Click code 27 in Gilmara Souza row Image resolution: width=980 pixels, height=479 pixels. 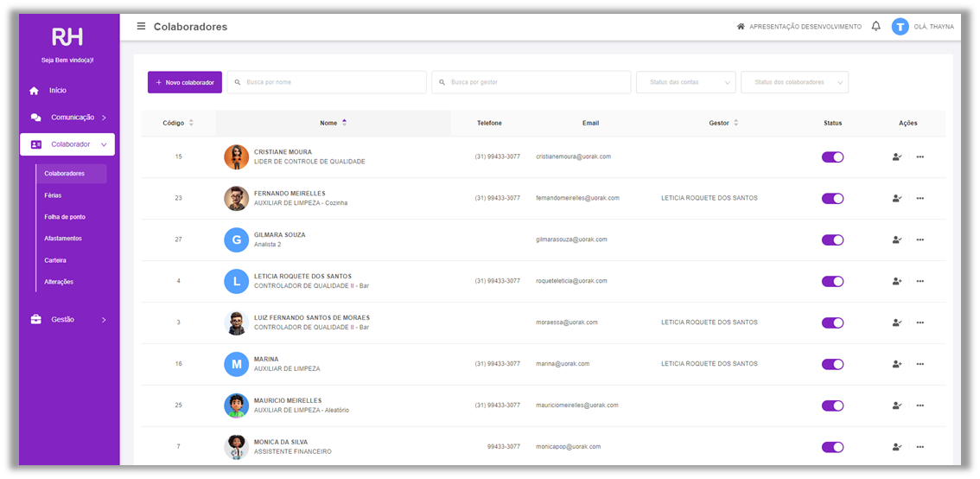[178, 239]
